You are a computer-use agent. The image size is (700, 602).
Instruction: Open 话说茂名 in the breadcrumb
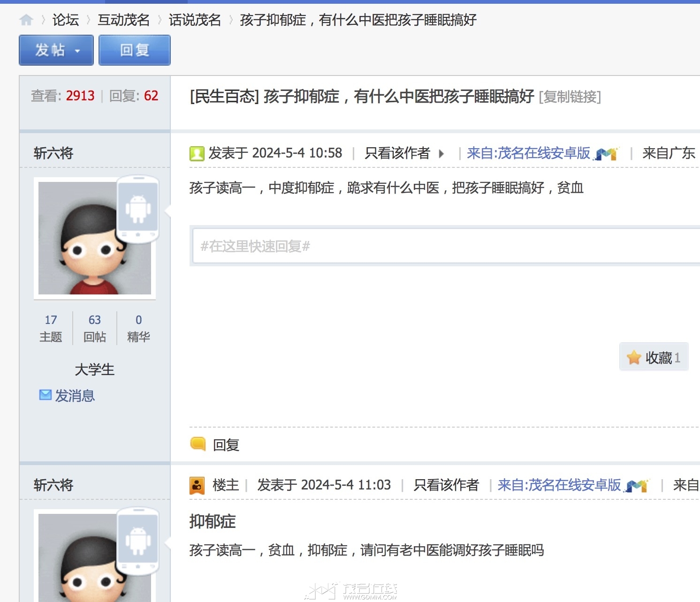point(195,20)
